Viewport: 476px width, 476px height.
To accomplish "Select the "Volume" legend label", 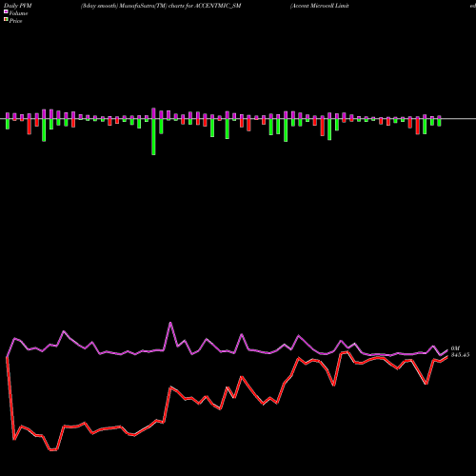I will [x=18, y=13].
